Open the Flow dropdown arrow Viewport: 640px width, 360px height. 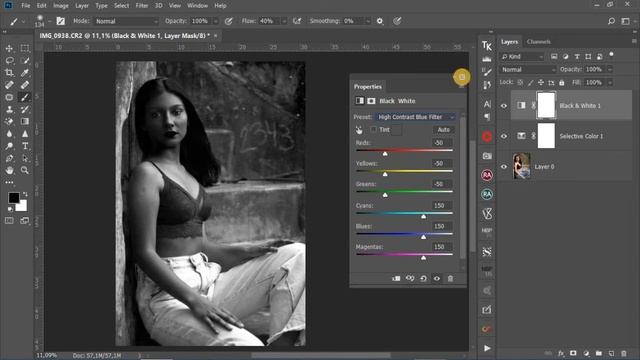click(x=284, y=21)
